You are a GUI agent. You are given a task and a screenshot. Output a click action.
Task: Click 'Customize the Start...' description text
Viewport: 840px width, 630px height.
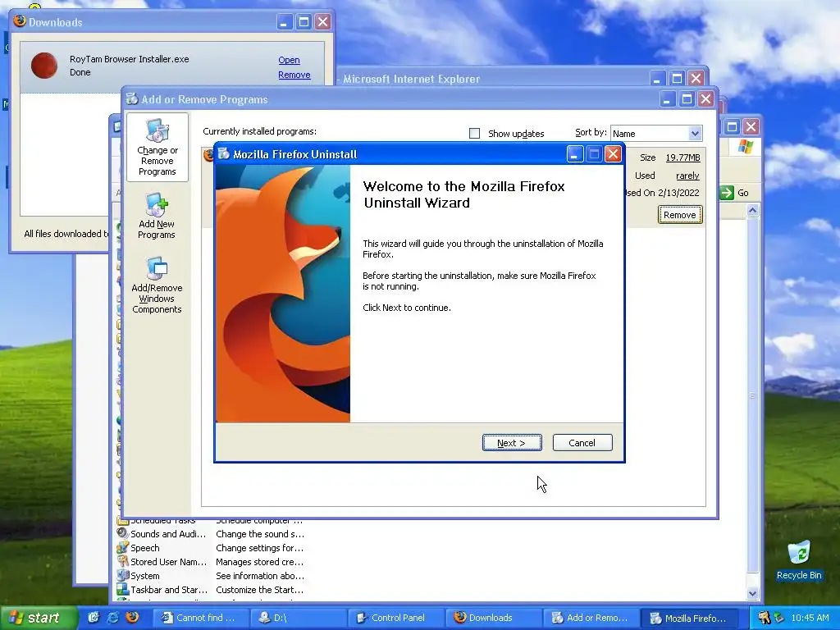[259, 590]
